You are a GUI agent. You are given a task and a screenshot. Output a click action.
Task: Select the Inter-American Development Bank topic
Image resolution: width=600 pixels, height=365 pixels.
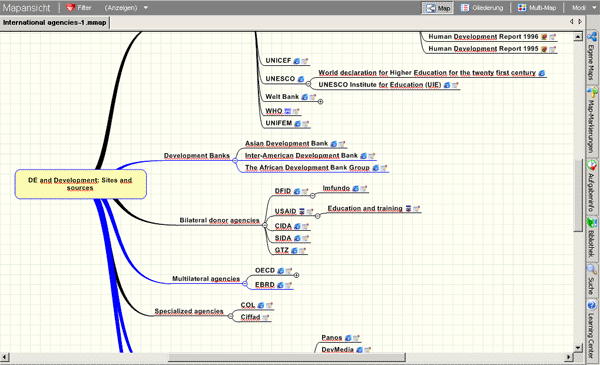(x=301, y=156)
